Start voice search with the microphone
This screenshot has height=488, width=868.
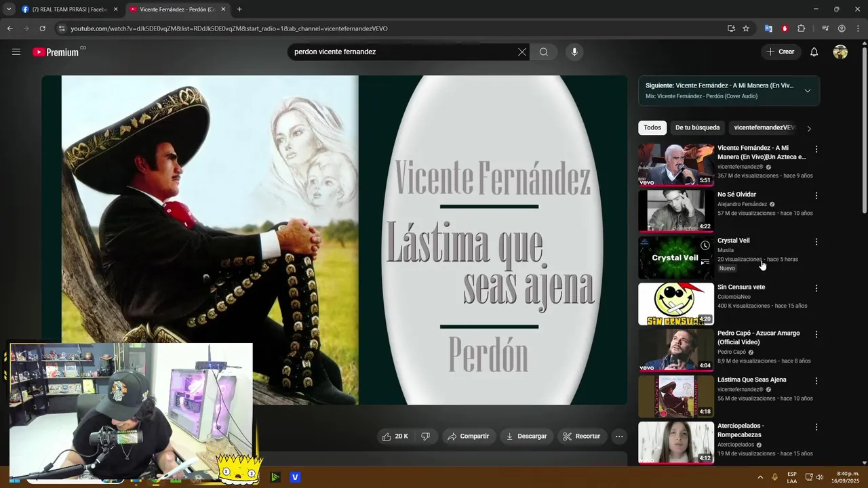click(574, 52)
